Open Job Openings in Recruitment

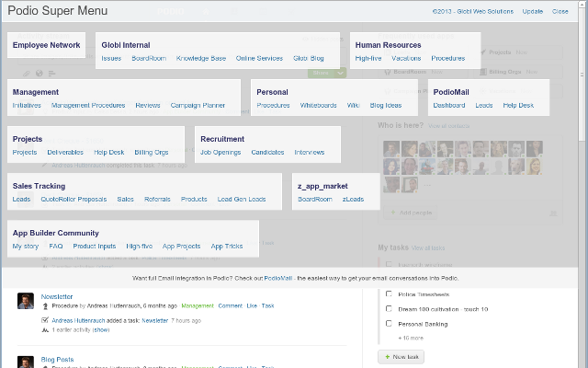220,152
